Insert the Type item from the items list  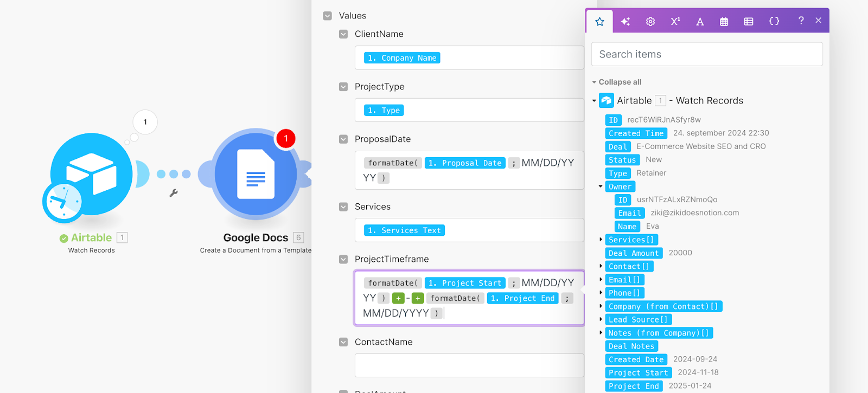tap(618, 173)
